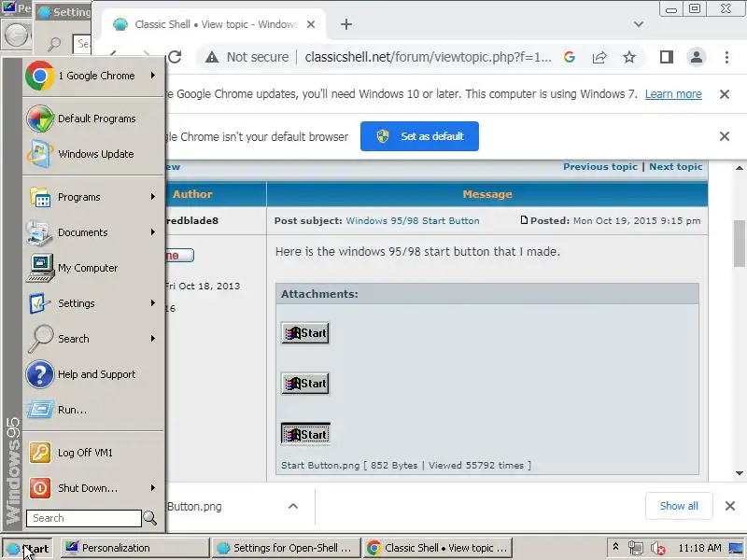The height and width of the screenshot is (560, 747).
Task: Reload the page in Chrome
Action: click(x=175, y=57)
